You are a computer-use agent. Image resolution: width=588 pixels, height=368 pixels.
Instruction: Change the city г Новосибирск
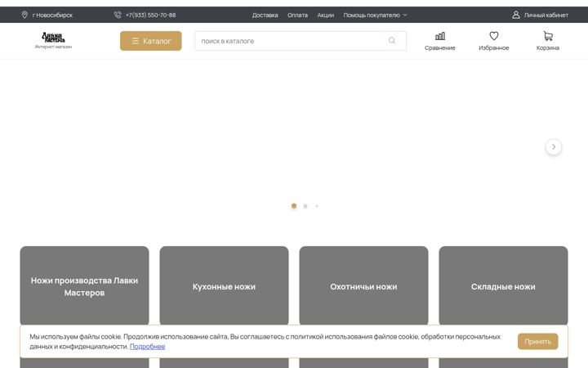pyautogui.click(x=52, y=15)
